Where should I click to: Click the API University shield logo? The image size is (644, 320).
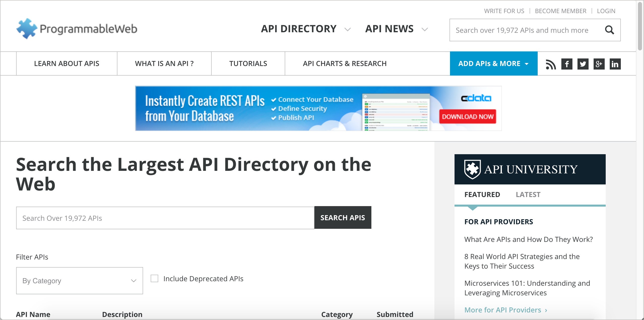click(x=472, y=169)
